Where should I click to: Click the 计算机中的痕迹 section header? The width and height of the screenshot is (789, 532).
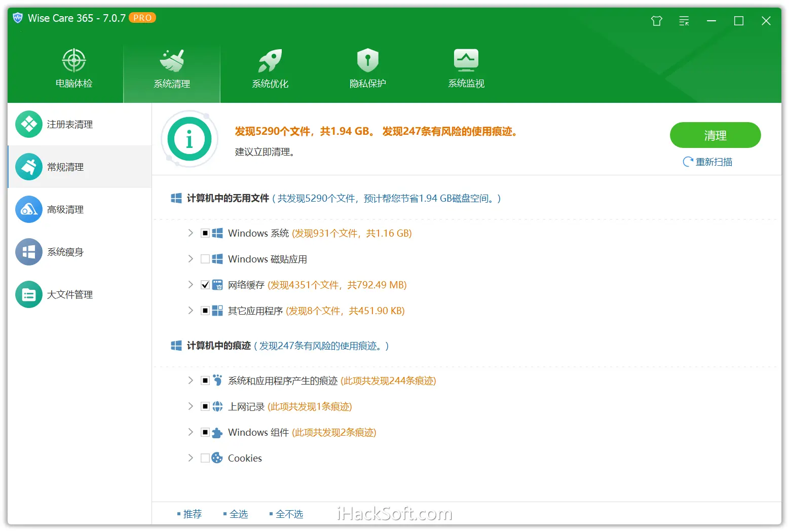[x=219, y=346]
